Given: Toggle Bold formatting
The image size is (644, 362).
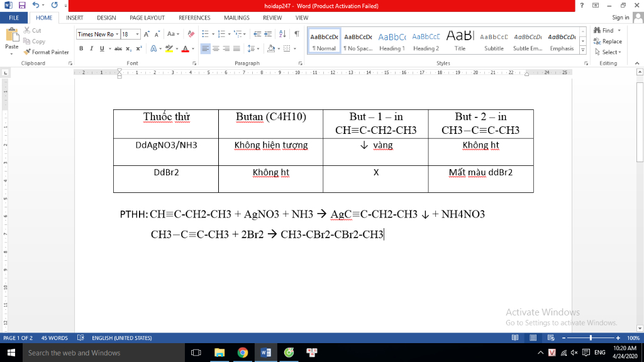Looking at the screenshot, I should pos(81,49).
